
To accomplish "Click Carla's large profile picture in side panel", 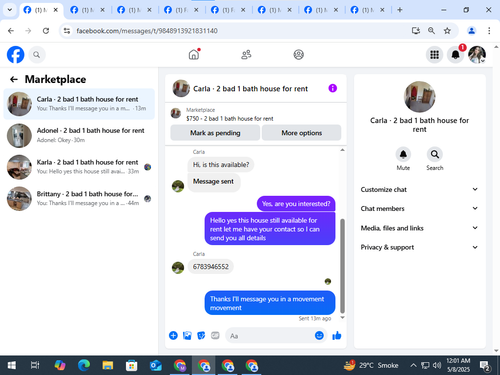I will pos(419,97).
